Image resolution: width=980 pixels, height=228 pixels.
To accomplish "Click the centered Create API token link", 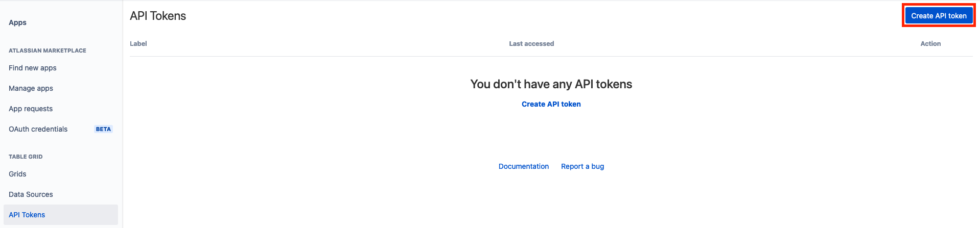I will tap(551, 104).
